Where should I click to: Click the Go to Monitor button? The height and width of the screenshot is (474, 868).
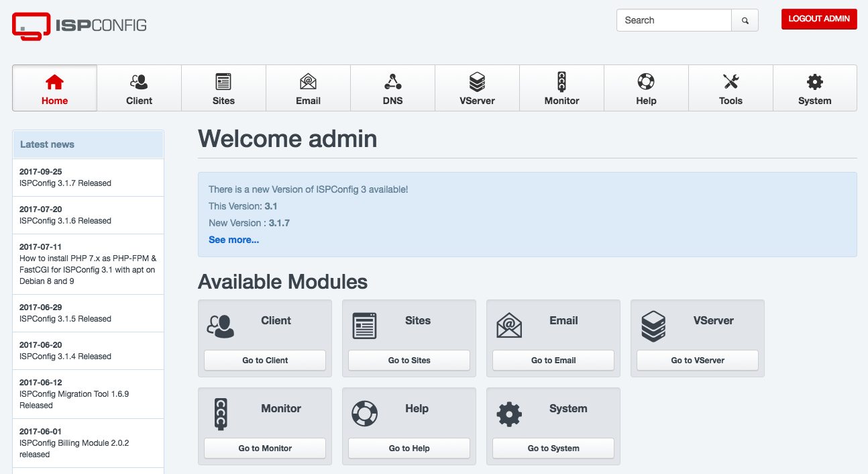(265, 448)
